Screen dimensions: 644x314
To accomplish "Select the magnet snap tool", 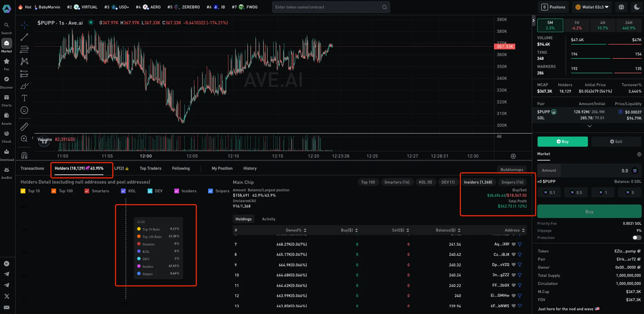I will pyautogui.click(x=24, y=155).
